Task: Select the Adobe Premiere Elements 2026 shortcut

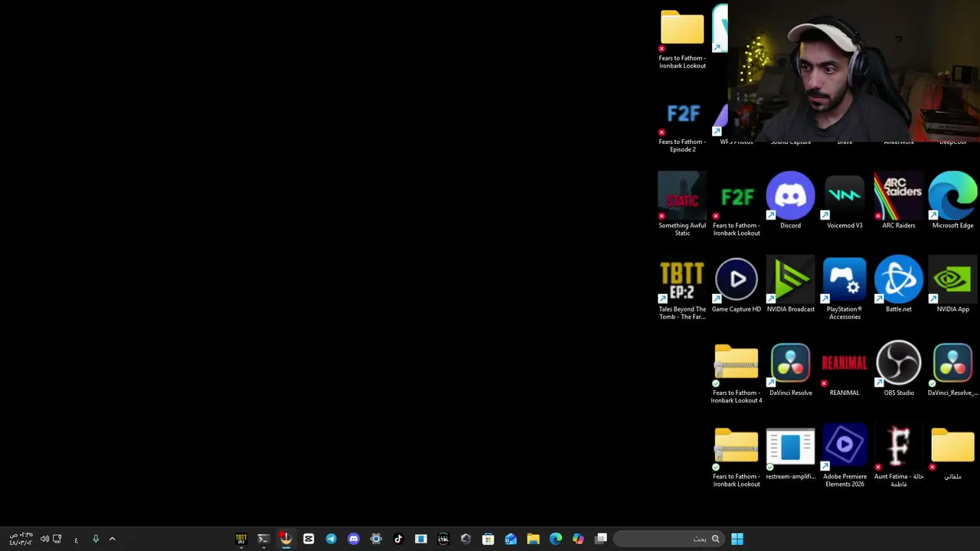Action: point(844,457)
